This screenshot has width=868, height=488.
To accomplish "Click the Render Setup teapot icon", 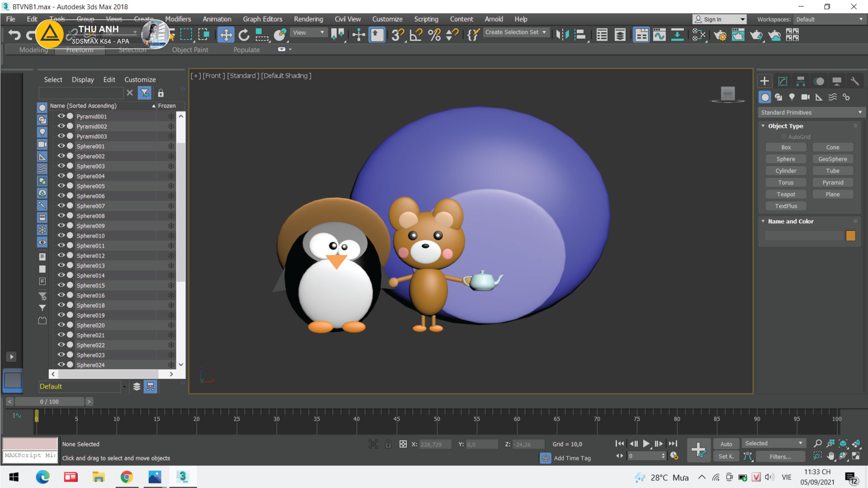I will pyautogui.click(x=720, y=35).
